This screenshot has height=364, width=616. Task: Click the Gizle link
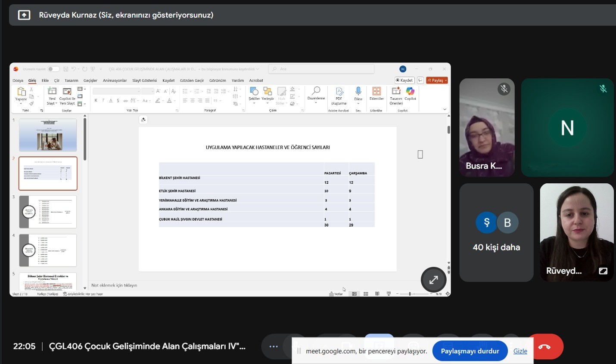520,351
